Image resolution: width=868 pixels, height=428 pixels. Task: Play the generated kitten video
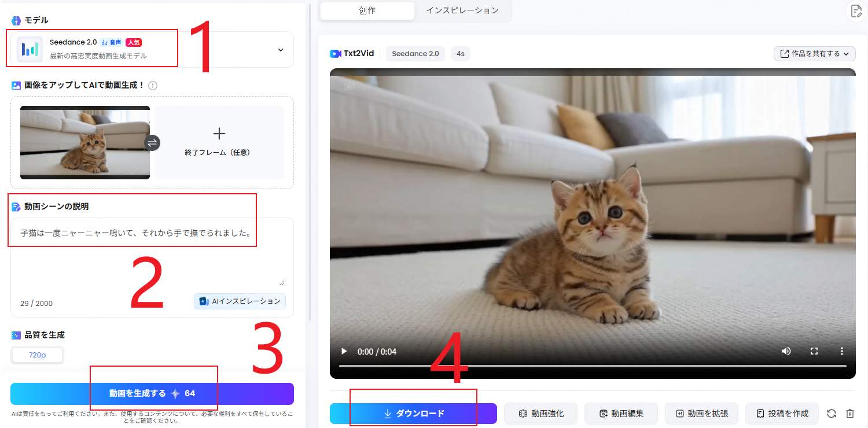tap(344, 351)
